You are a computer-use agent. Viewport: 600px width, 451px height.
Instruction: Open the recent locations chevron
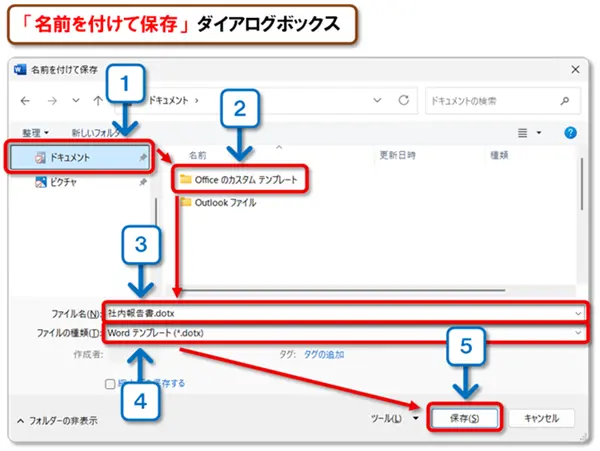[x=76, y=101]
